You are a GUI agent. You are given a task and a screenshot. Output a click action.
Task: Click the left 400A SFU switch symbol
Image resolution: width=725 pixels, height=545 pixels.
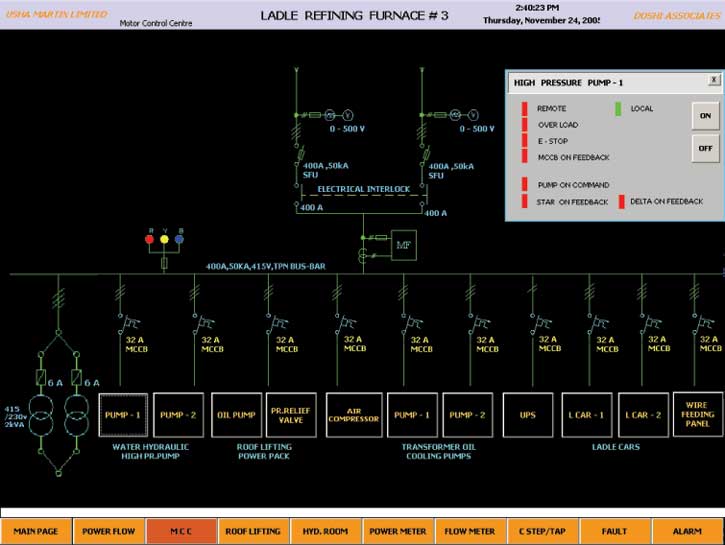coord(300,154)
